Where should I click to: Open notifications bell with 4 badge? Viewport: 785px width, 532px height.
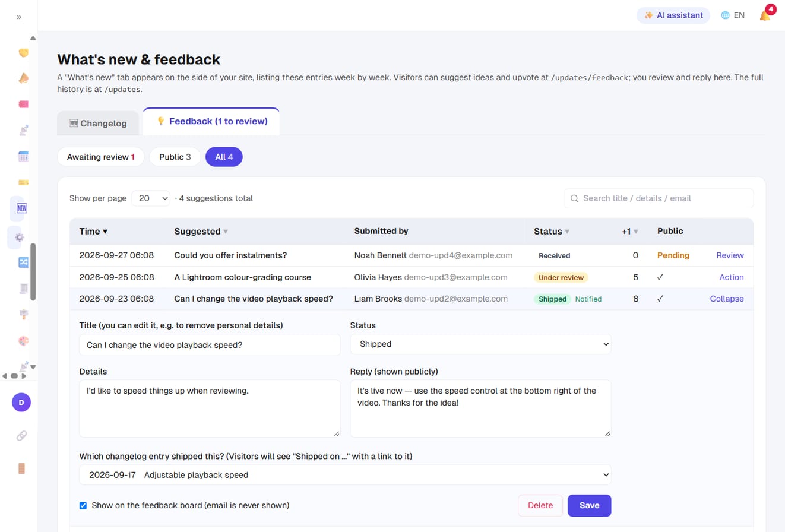[x=765, y=15]
